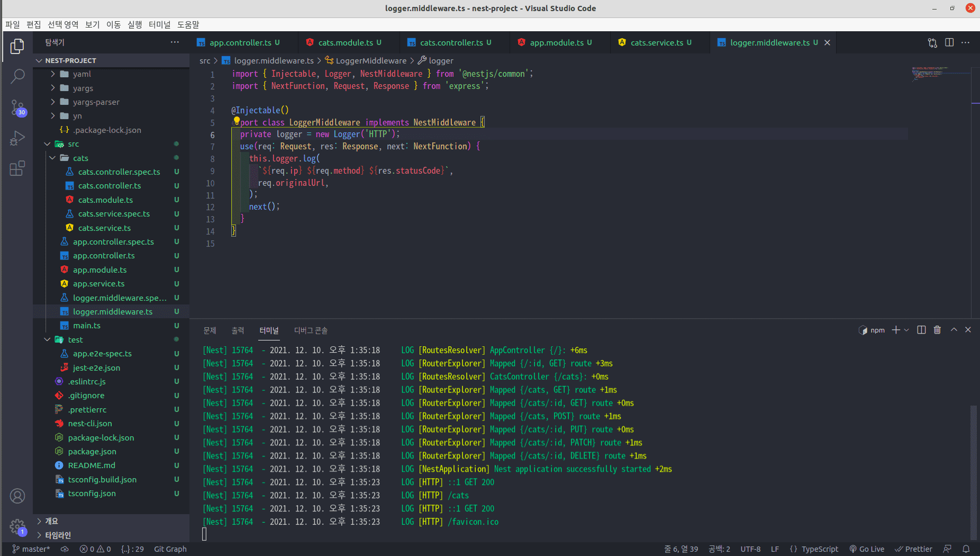Click the open changes compare icon
980x556 pixels.
pos(932,43)
